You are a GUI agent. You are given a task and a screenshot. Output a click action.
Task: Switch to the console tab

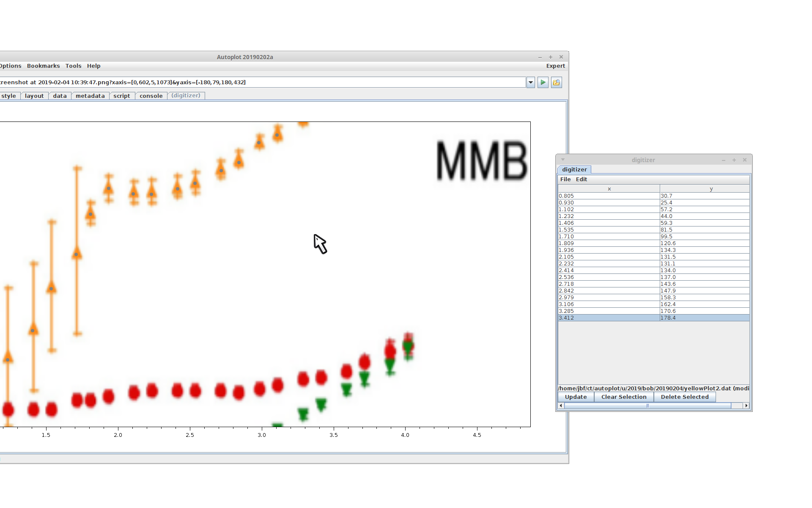[151, 96]
